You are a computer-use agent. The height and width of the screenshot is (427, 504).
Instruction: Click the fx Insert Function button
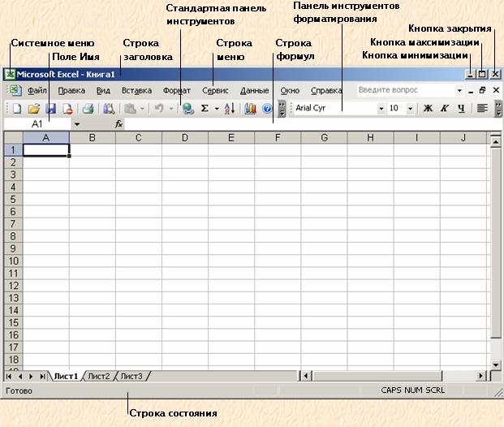point(118,123)
